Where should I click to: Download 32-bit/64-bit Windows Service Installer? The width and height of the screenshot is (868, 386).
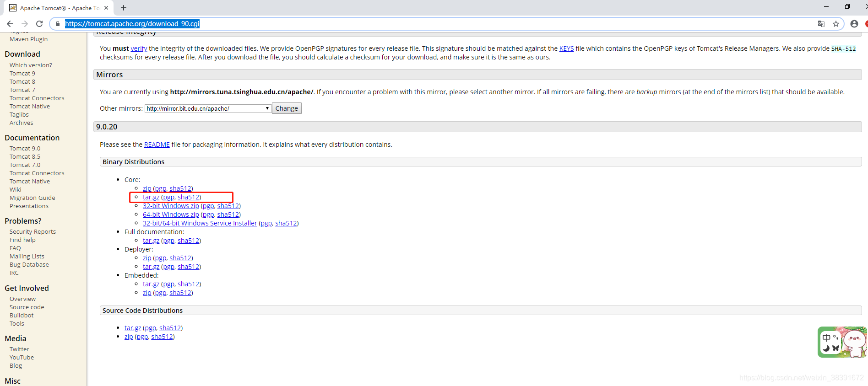[x=200, y=223]
